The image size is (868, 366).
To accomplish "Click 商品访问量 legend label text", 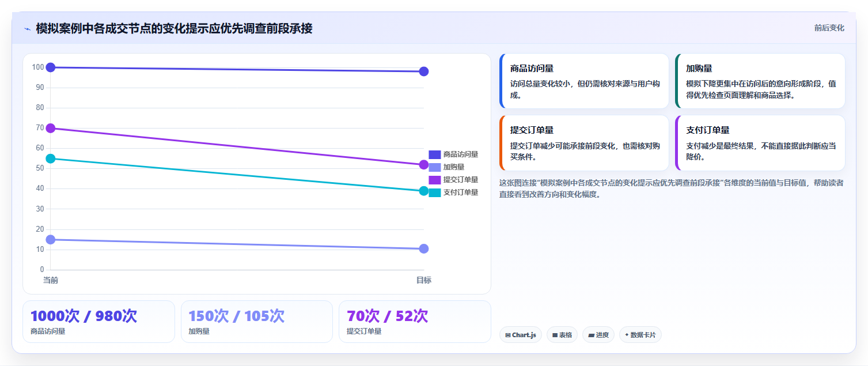I will point(461,154).
